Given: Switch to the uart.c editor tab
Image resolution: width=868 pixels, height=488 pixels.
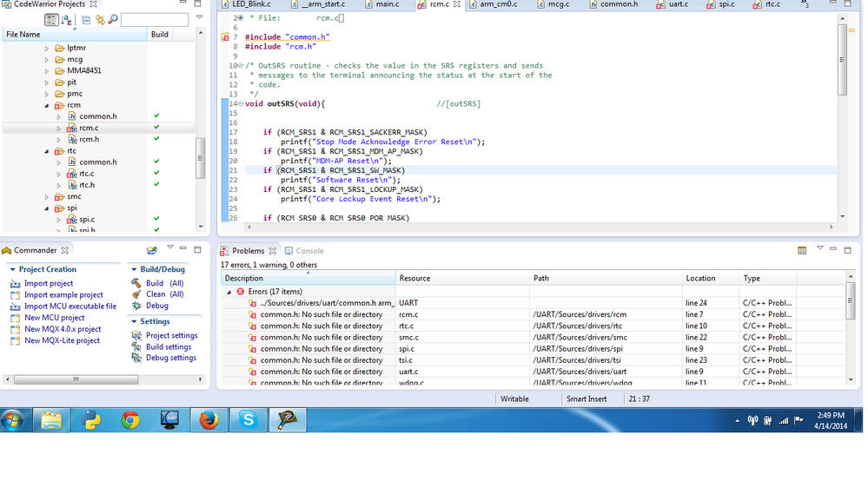Looking at the screenshot, I should tap(679, 4).
